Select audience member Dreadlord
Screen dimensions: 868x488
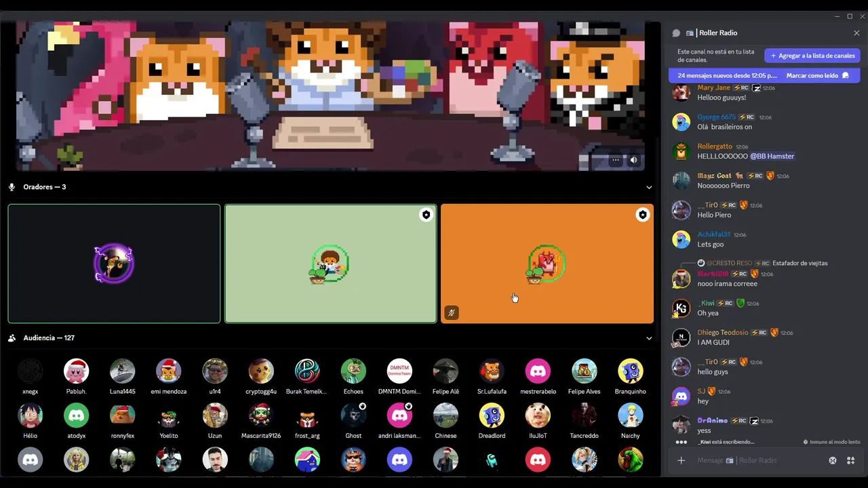pyautogui.click(x=492, y=422)
